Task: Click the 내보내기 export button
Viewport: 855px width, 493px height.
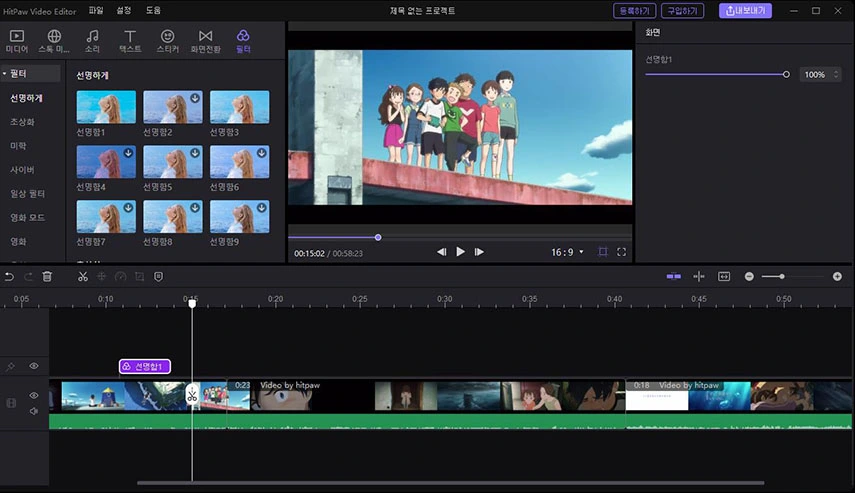Action: click(745, 11)
